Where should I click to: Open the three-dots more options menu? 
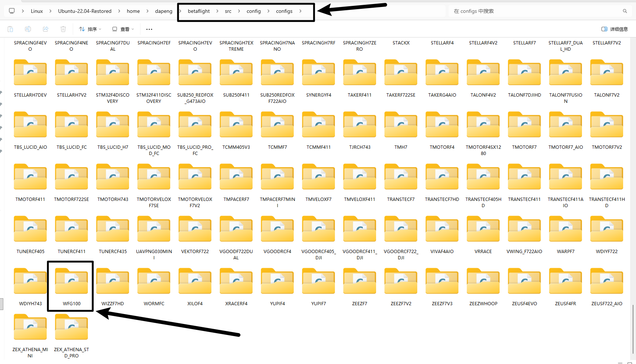[x=149, y=29]
